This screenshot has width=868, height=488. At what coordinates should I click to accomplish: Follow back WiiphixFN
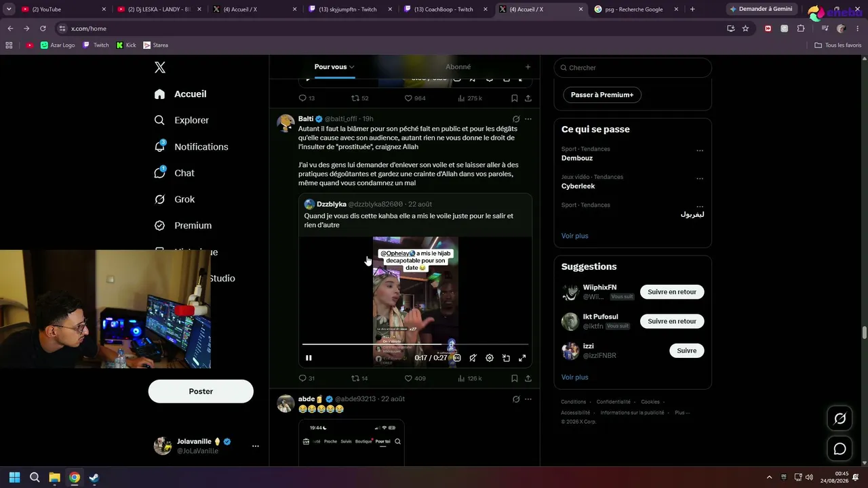[672, 292]
